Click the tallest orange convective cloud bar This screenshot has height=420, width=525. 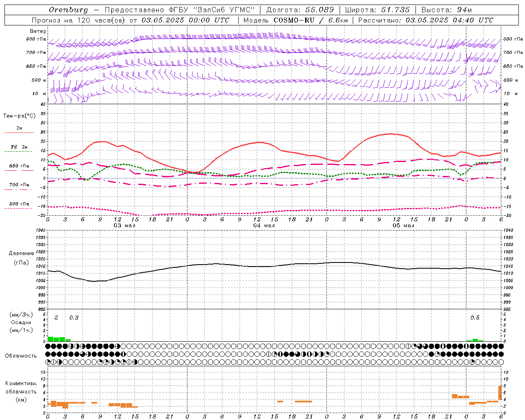(500, 393)
